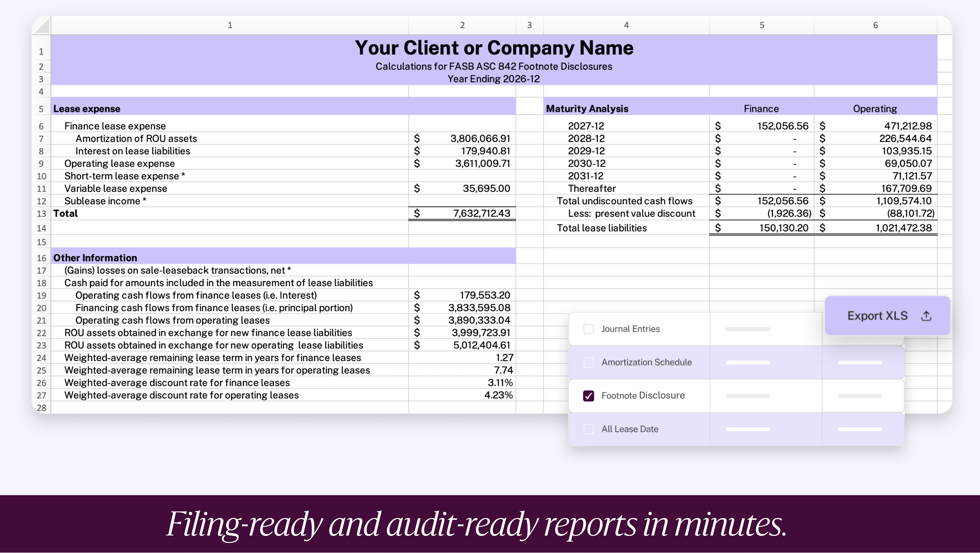Select column header 4
The image size is (980, 553).
[x=626, y=25]
